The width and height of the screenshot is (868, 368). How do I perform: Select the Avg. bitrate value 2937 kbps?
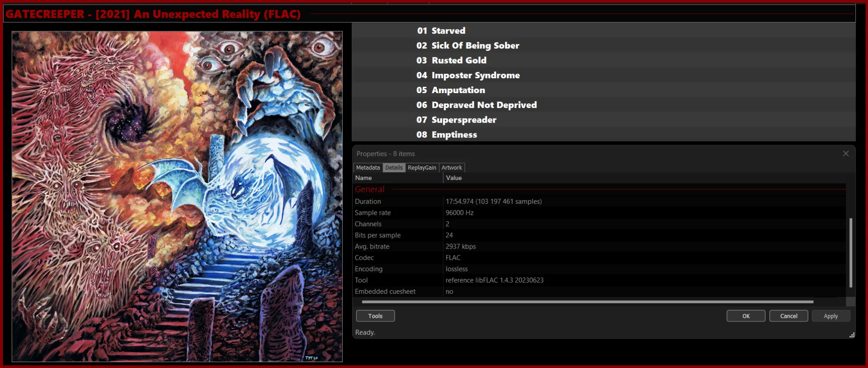(461, 247)
